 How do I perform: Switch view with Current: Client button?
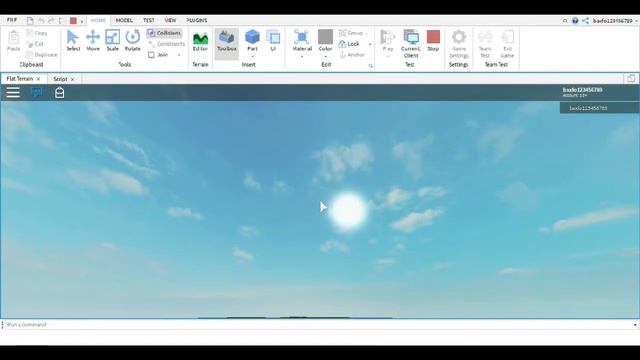click(x=411, y=44)
